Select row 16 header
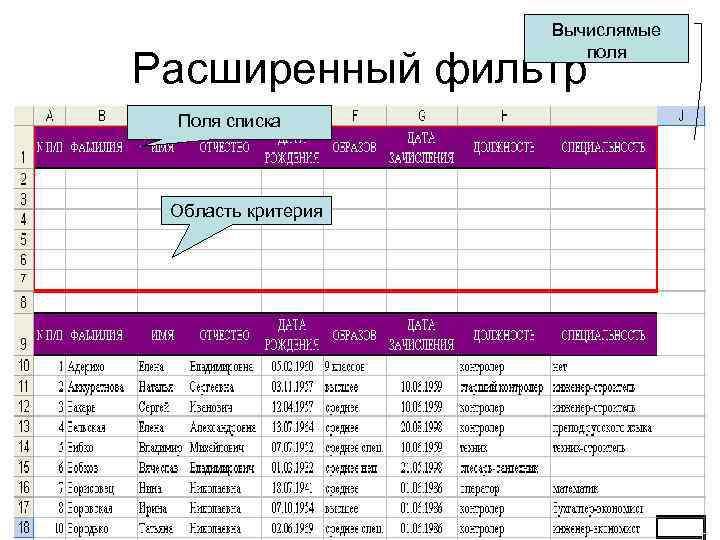 24,487
